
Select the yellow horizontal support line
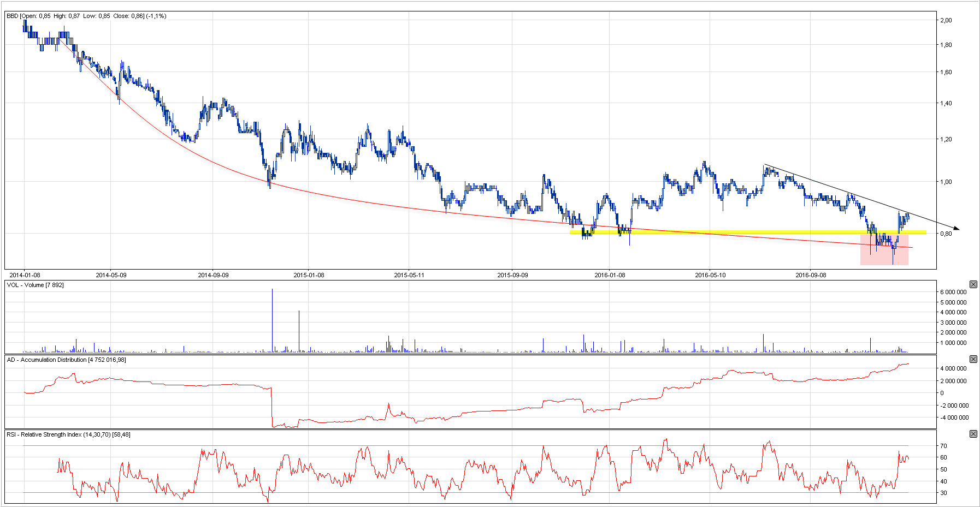pos(710,232)
